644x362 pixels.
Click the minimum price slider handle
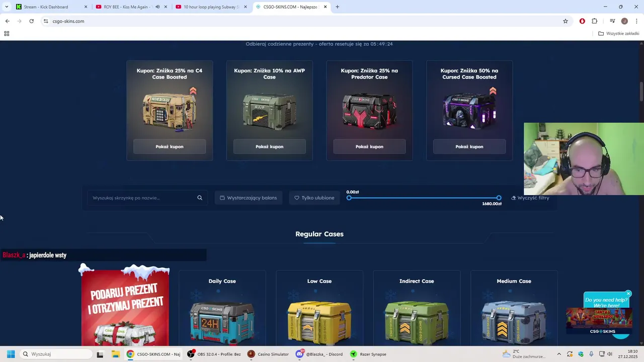tap(349, 198)
